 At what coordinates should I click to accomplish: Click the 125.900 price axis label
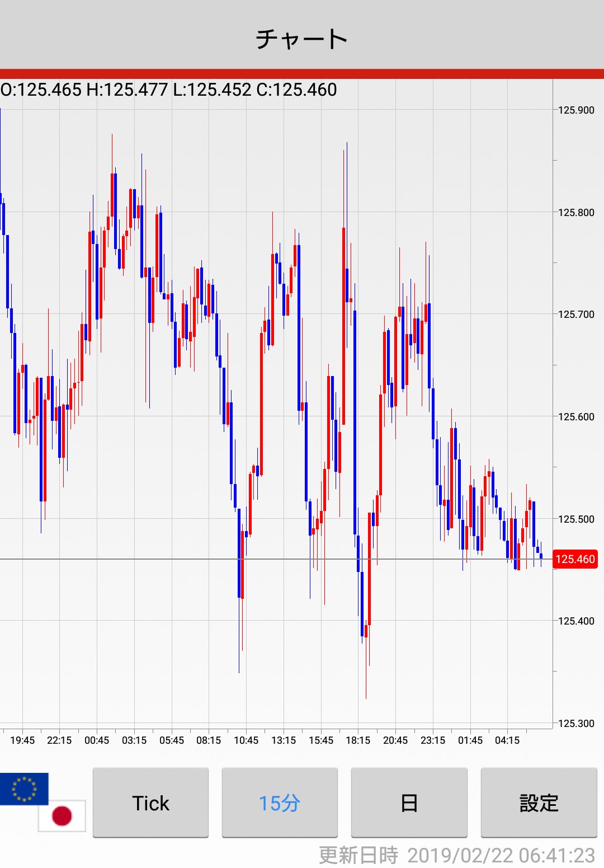point(576,110)
